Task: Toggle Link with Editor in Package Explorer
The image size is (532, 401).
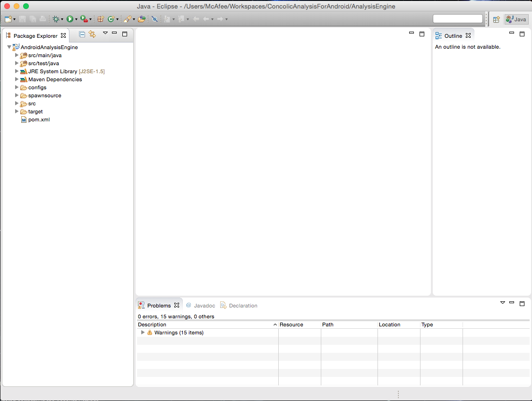Action: tap(92, 34)
